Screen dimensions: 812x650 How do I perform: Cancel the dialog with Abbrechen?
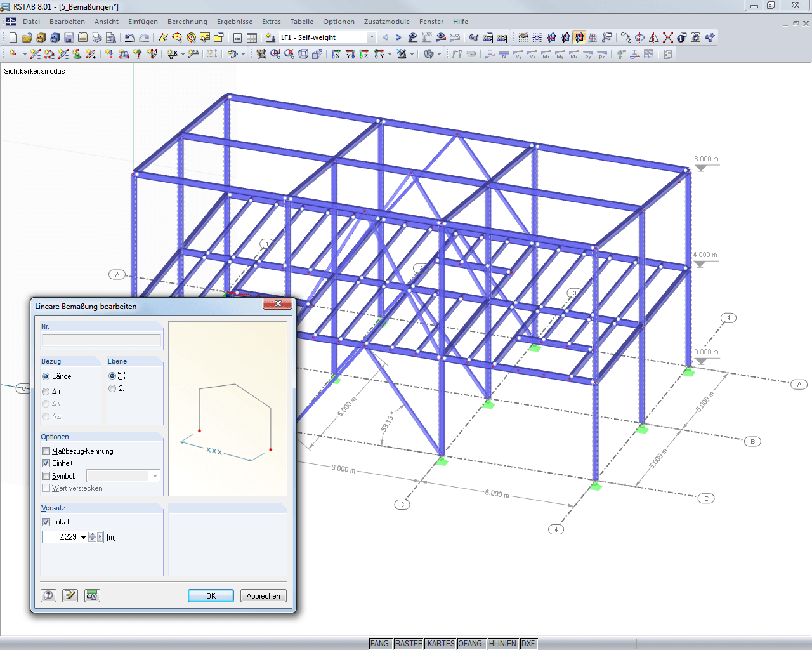point(263,595)
